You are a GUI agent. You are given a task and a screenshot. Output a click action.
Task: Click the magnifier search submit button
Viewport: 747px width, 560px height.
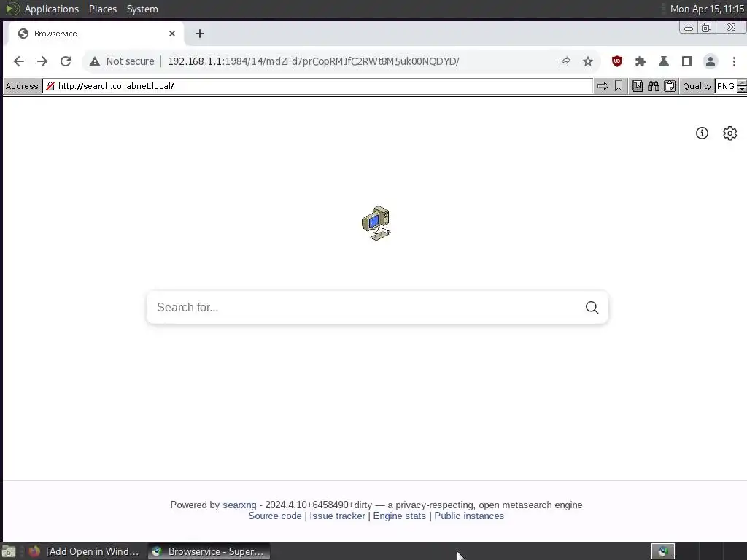click(592, 308)
